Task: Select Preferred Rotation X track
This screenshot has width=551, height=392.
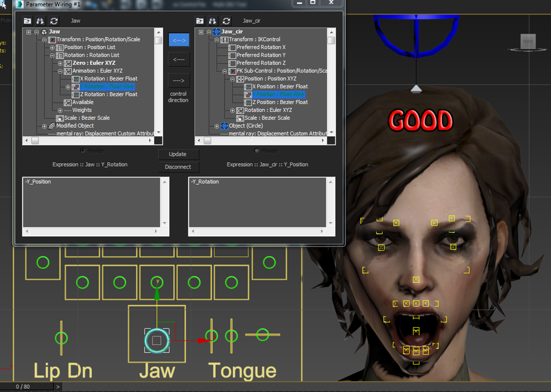Action: click(x=261, y=47)
